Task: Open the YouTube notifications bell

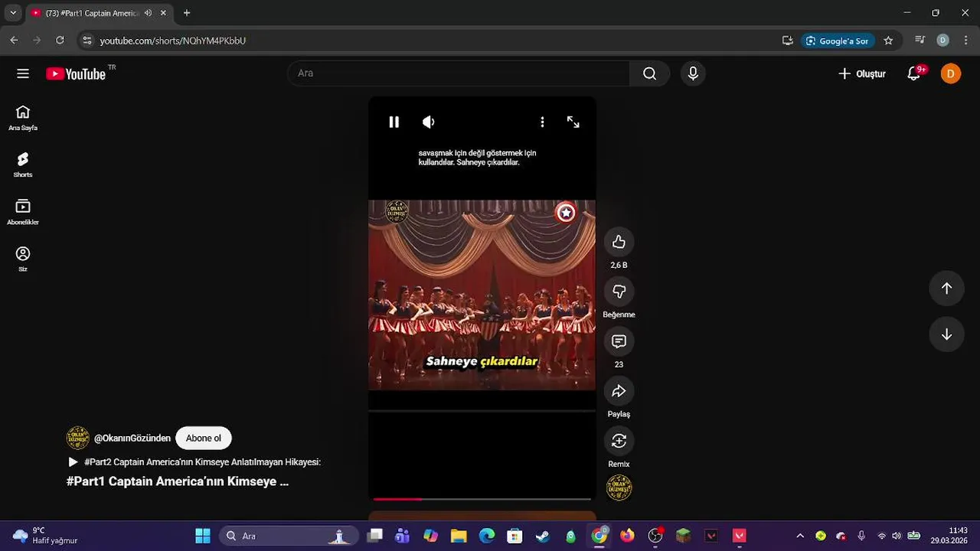Action: tap(914, 73)
